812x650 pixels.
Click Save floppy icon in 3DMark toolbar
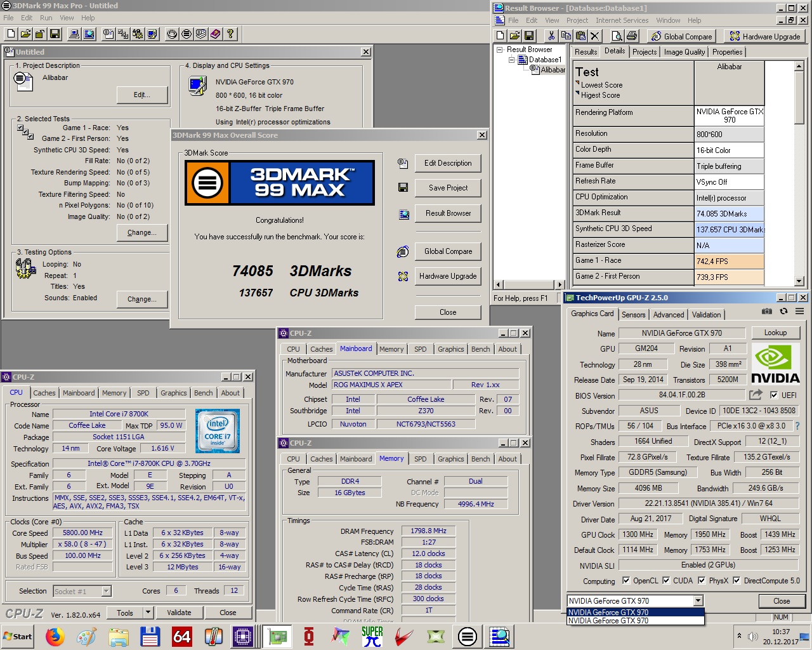click(x=55, y=34)
